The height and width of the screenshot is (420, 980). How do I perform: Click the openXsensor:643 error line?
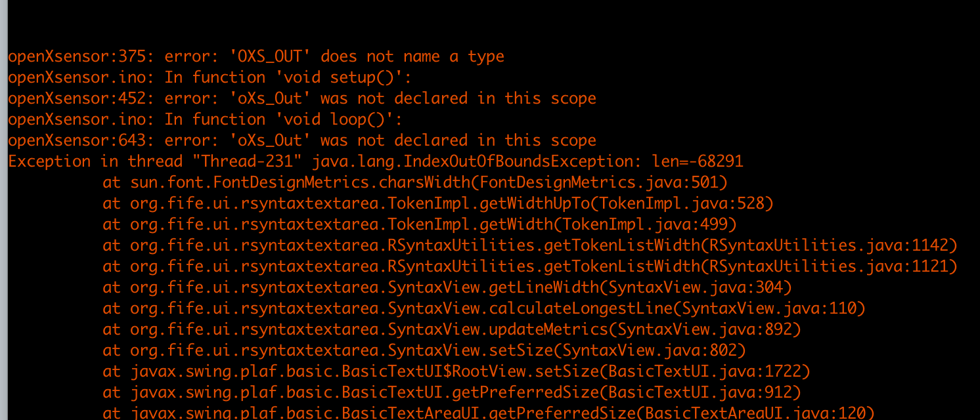coord(302,140)
